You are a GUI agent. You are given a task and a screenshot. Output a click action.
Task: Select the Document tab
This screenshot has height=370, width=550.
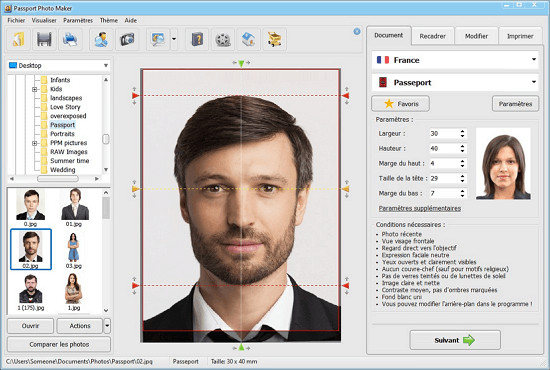tap(389, 35)
